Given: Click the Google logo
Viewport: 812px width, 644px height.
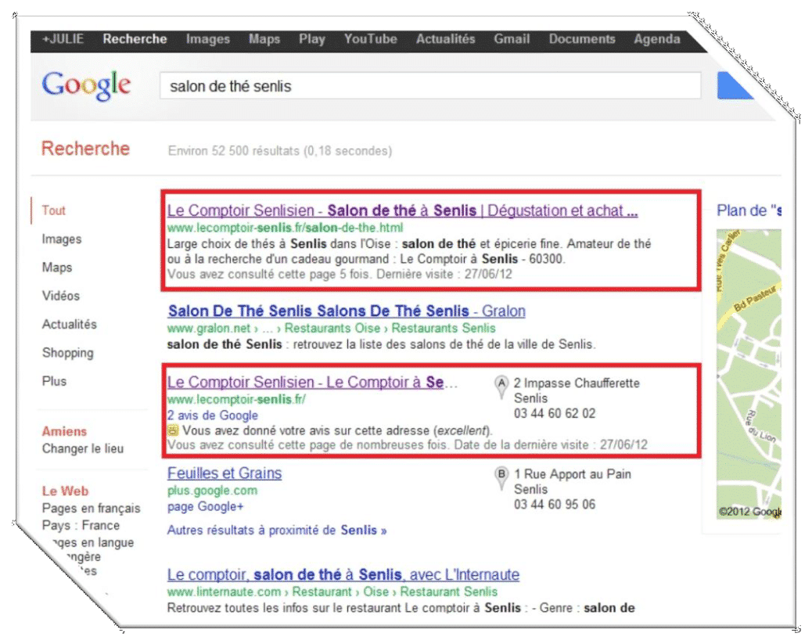Looking at the screenshot, I should (x=86, y=85).
